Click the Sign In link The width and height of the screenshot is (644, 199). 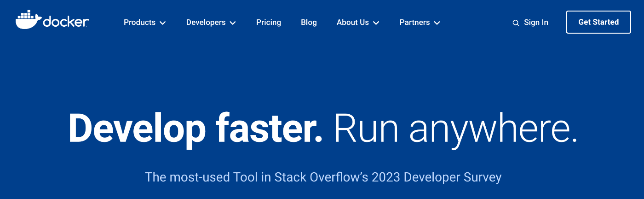536,22
